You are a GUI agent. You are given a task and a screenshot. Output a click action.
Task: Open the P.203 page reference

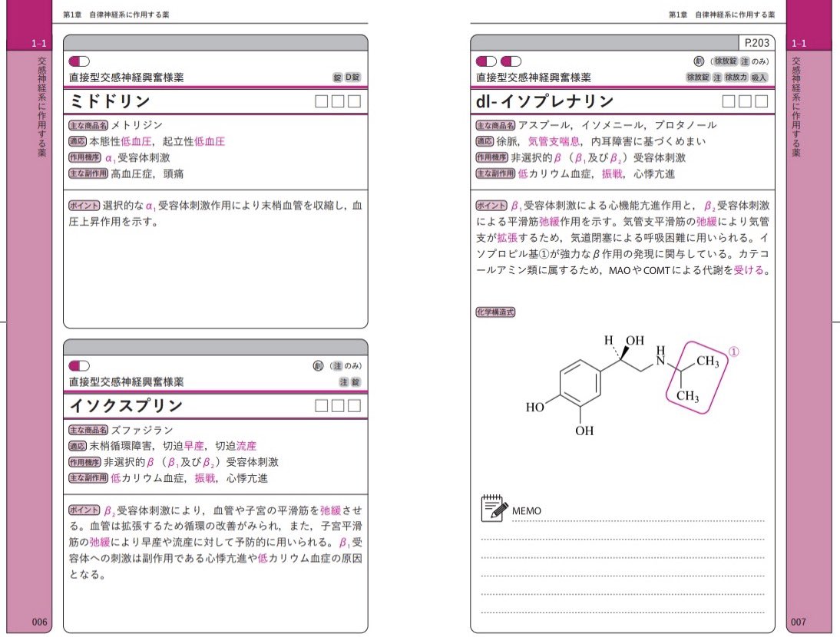[756, 43]
